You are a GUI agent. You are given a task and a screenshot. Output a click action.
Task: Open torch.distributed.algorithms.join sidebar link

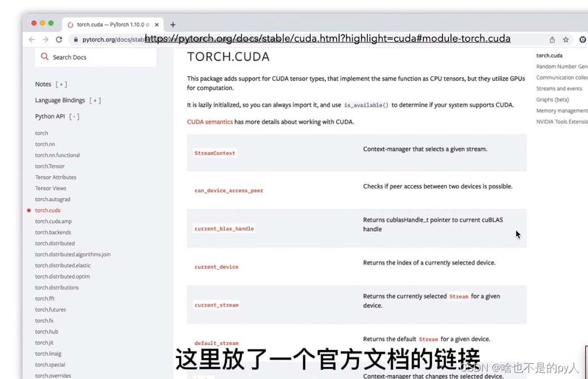click(x=73, y=254)
